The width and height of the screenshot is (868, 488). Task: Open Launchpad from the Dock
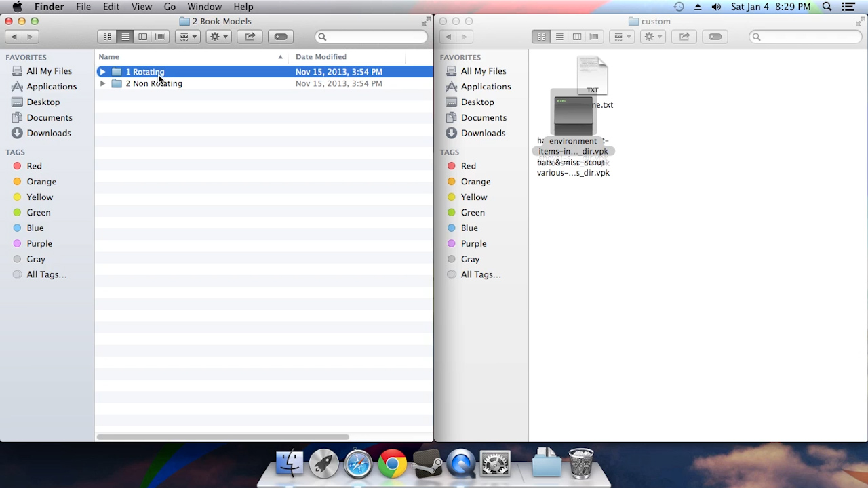[324, 464]
